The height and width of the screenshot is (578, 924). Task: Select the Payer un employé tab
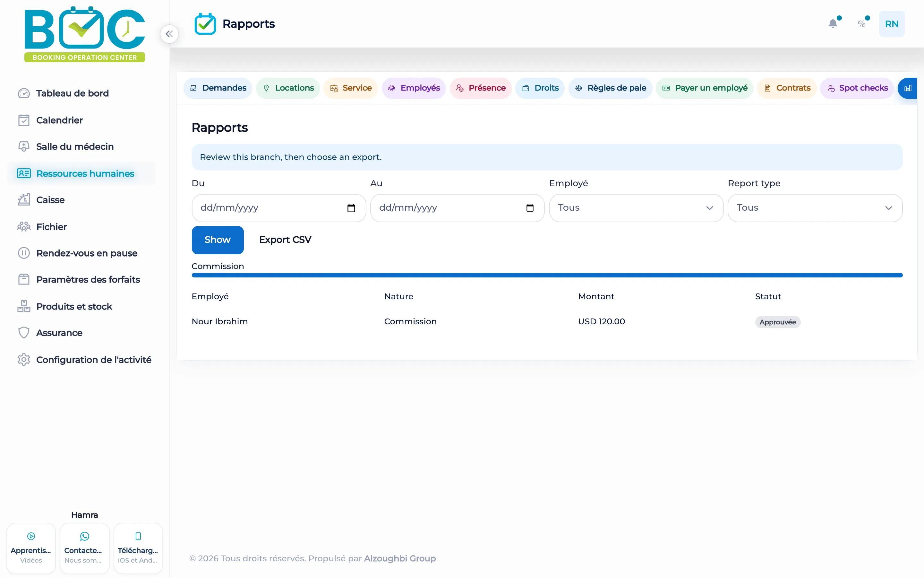[705, 88]
